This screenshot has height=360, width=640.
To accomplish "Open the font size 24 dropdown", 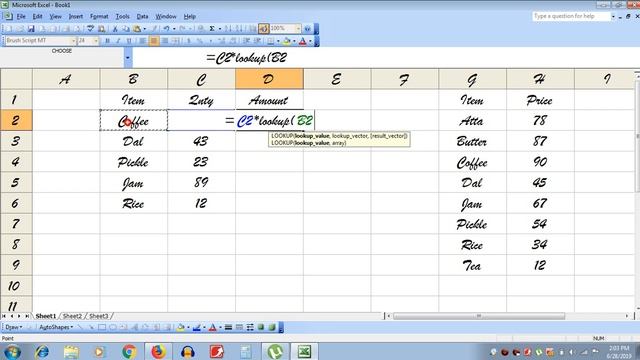I will point(96,41).
